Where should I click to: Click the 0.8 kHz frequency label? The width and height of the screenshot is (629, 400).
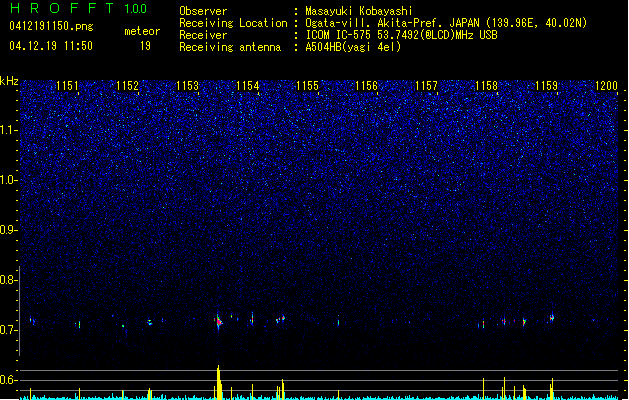(x=8, y=280)
